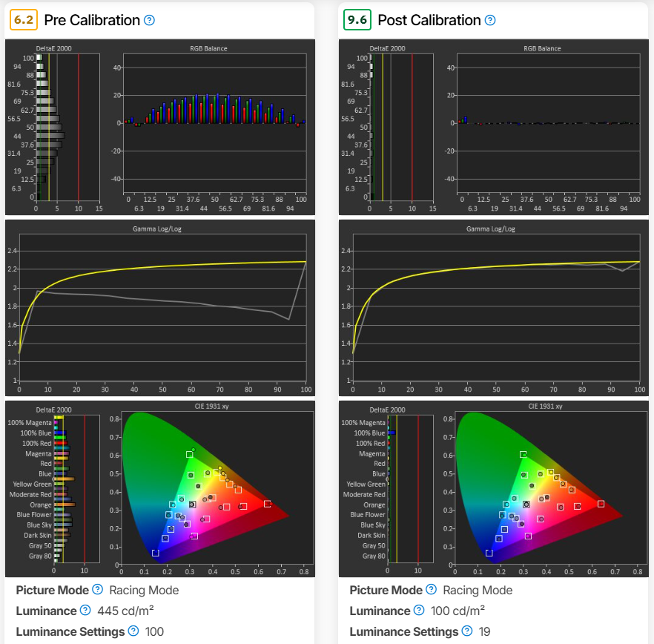Image resolution: width=654 pixels, height=644 pixels.
Task: Select the Luminance Settings value 19
Action: coord(484,632)
